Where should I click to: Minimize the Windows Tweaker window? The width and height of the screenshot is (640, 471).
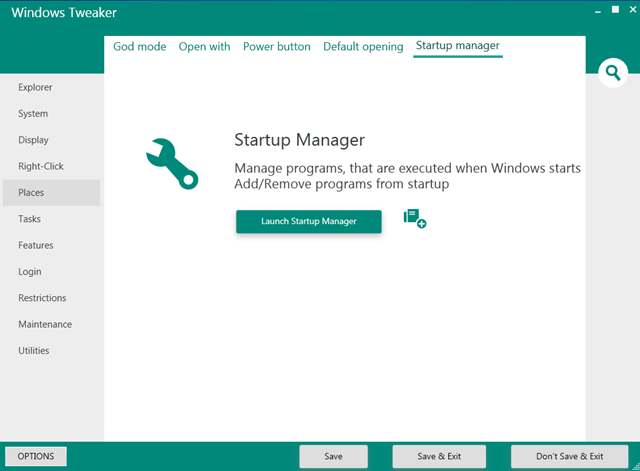click(x=598, y=11)
